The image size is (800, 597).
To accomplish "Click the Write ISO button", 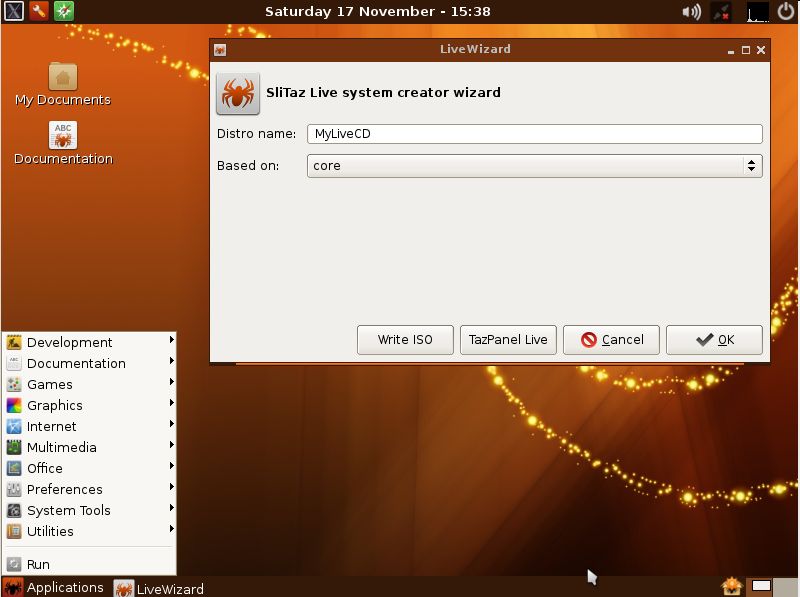I will point(405,340).
